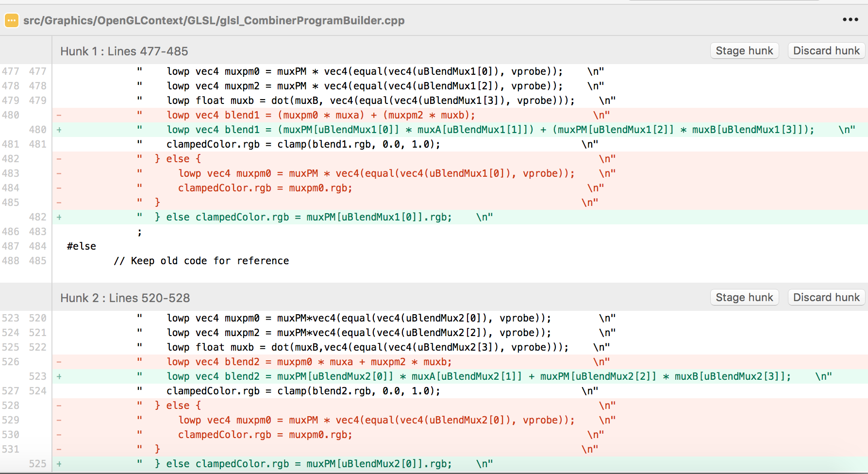This screenshot has height=474, width=868.
Task: Click the semicolon on line 486
Action: pos(140,233)
